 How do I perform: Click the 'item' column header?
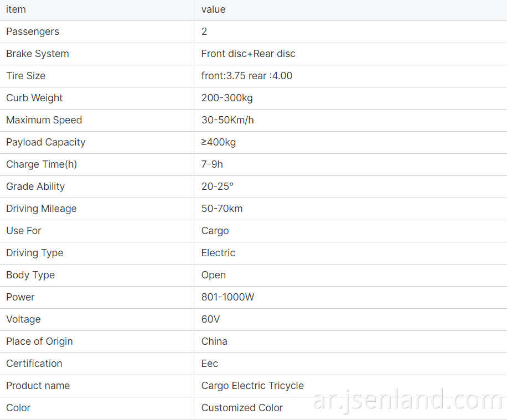16,9
